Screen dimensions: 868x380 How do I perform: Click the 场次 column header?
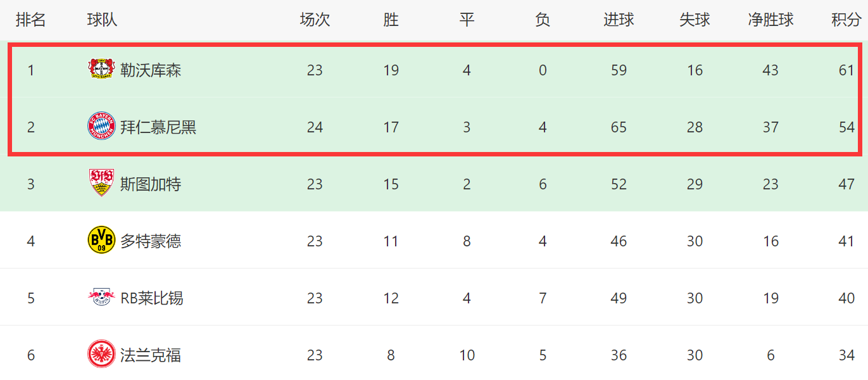(315, 20)
